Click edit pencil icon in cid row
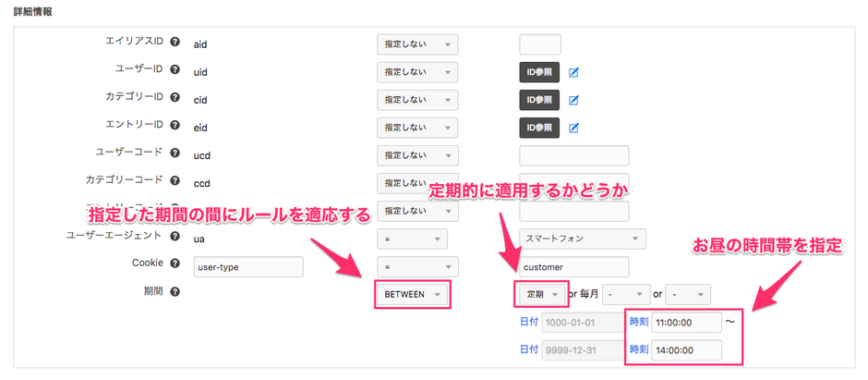Image resolution: width=868 pixels, height=380 pixels. [573, 100]
